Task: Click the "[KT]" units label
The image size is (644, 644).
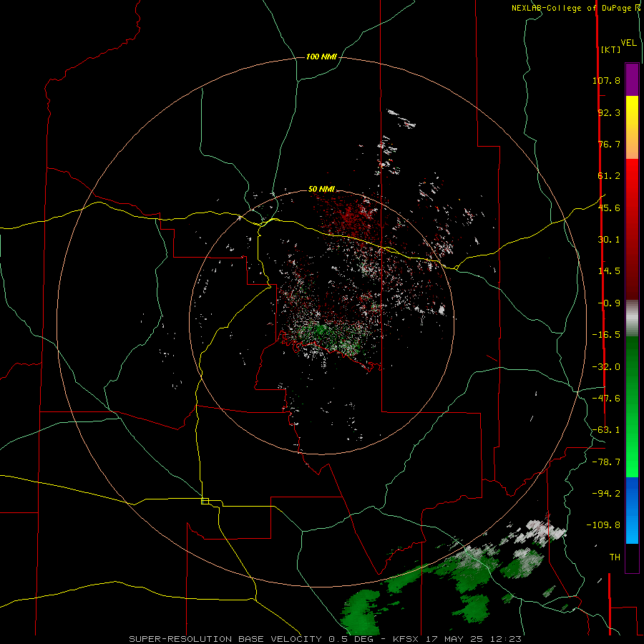Action: coord(611,49)
